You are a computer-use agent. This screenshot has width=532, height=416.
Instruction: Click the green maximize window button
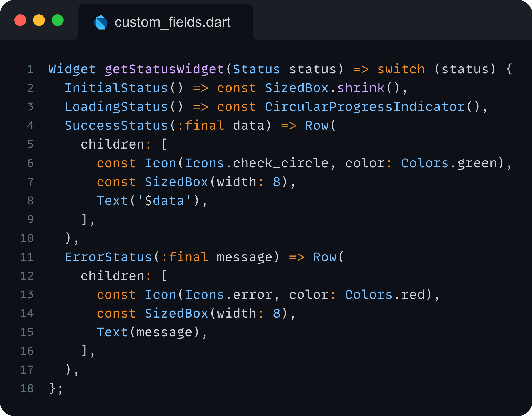pyautogui.click(x=58, y=20)
